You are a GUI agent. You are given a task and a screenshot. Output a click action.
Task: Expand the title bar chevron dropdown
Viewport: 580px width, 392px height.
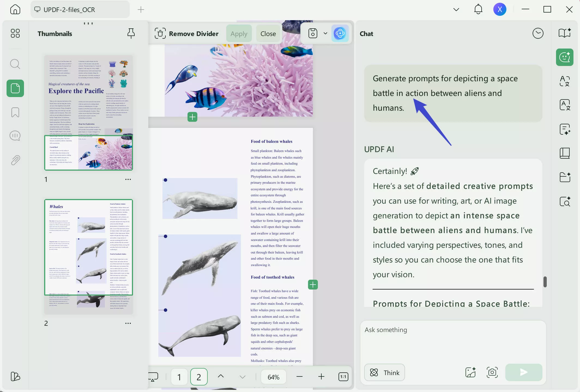click(x=456, y=10)
